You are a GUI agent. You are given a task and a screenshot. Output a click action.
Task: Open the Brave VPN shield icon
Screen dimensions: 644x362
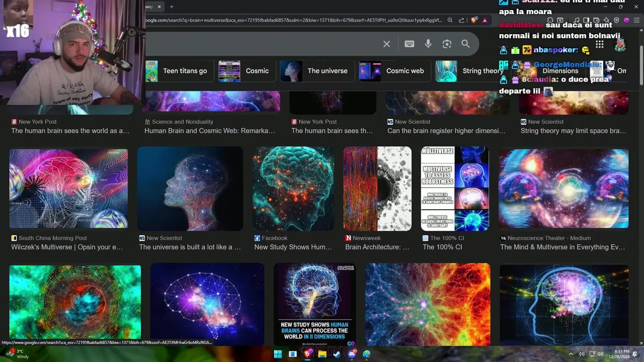click(616, 20)
